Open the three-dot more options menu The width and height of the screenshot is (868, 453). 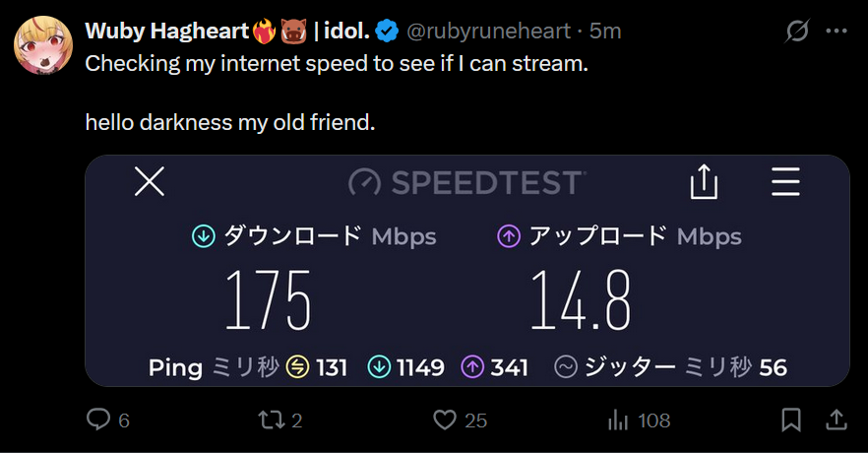[x=836, y=32]
